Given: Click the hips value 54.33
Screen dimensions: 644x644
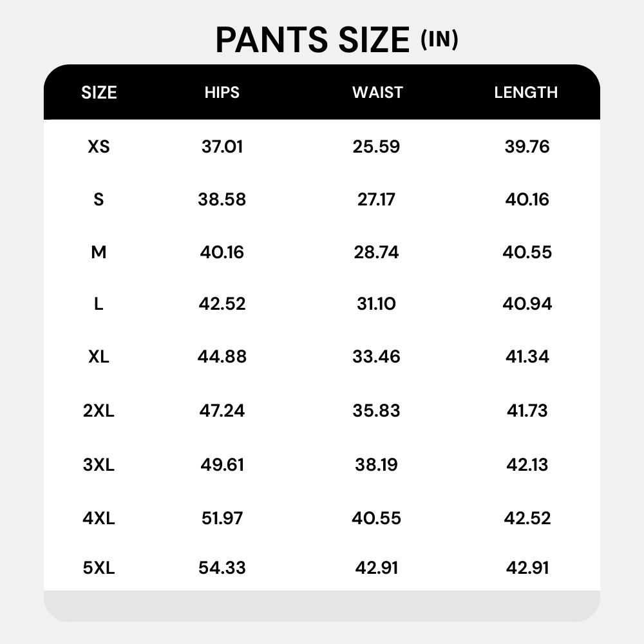Looking at the screenshot, I should (222, 568).
